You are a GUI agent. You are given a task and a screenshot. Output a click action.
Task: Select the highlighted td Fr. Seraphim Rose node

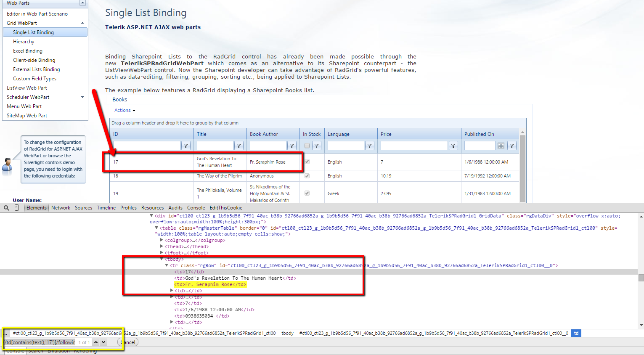210,284
